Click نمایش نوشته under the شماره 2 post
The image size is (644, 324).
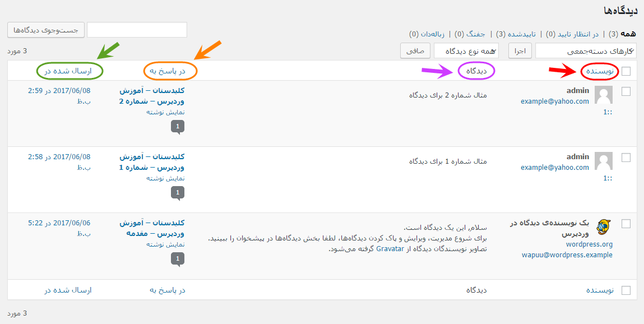click(x=165, y=112)
